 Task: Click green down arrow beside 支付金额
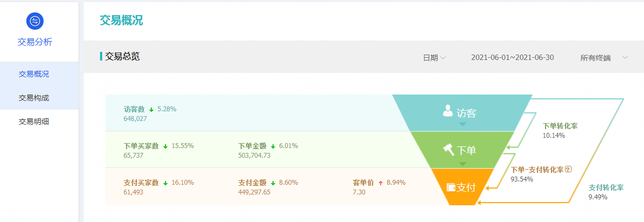(273, 183)
